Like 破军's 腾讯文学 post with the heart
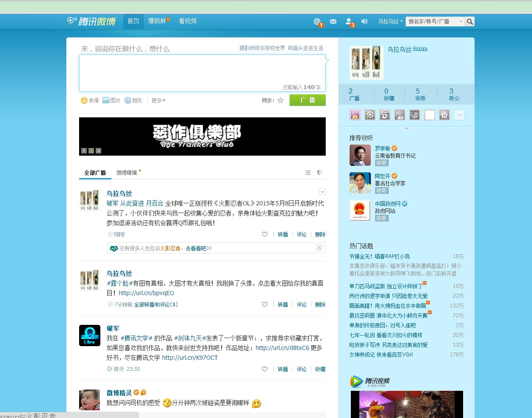532x418 pixels. 265,369
